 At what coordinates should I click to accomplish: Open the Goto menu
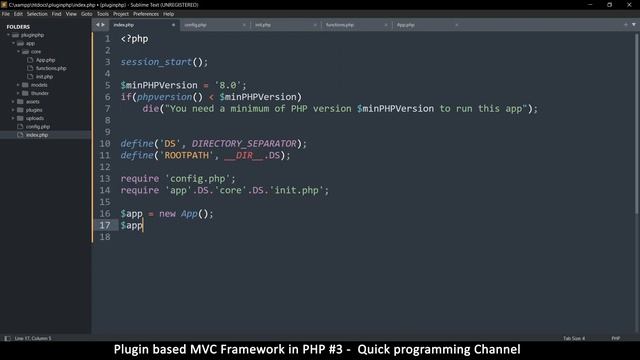tap(87, 14)
